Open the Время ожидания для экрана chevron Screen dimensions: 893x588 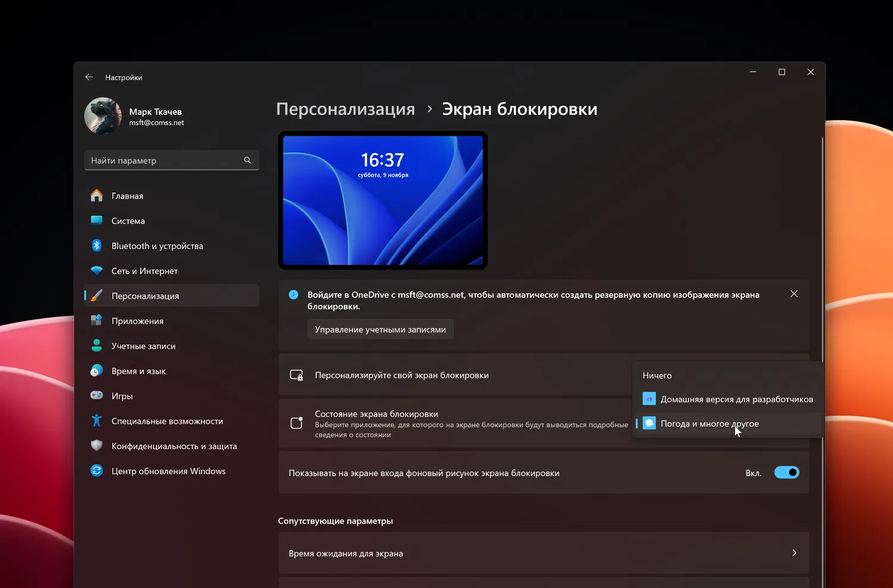[794, 553]
